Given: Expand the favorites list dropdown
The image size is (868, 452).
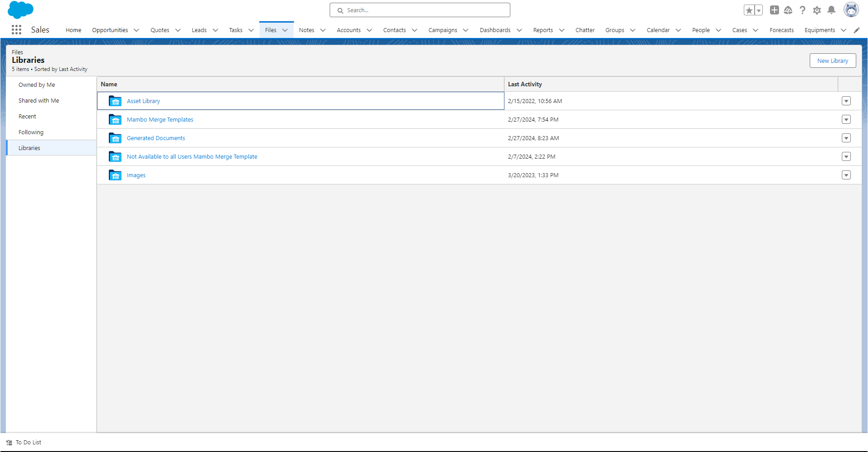Looking at the screenshot, I should click(758, 9).
